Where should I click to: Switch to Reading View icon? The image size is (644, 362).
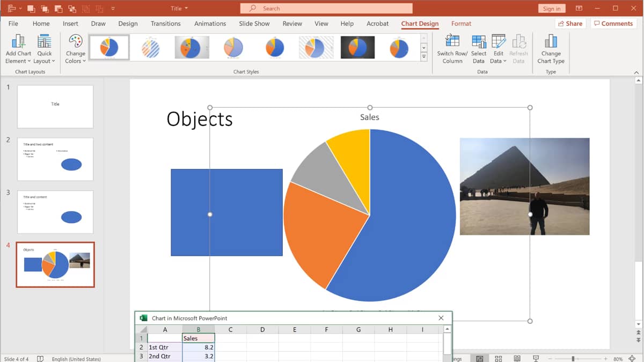click(x=517, y=358)
